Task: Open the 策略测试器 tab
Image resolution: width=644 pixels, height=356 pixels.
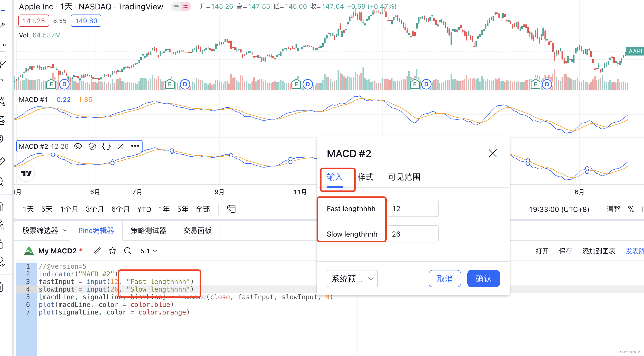Action: click(x=148, y=230)
